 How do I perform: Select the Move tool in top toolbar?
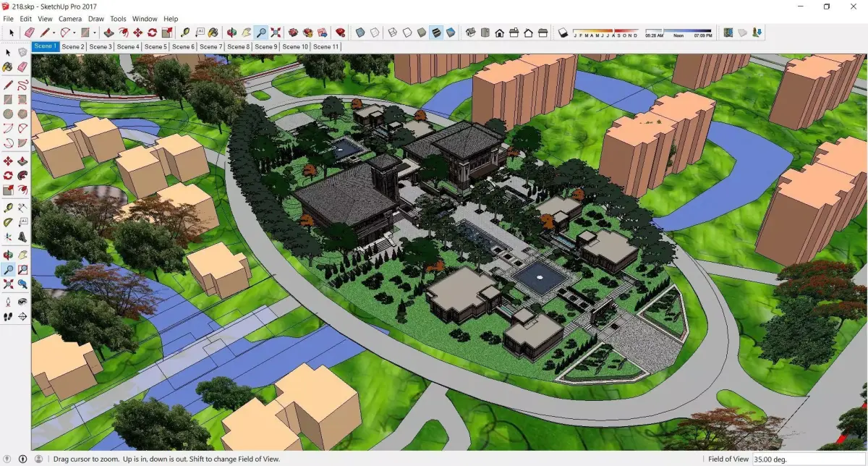coord(137,33)
